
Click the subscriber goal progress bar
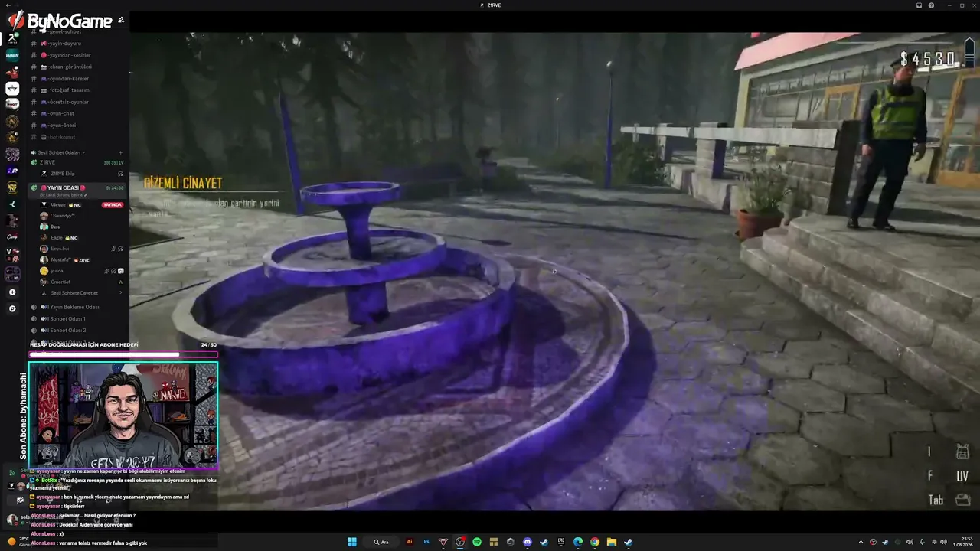point(123,354)
